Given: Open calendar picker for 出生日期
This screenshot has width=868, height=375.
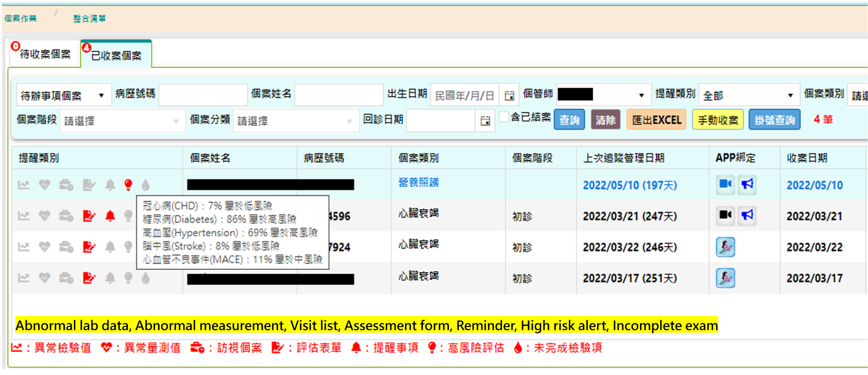Looking at the screenshot, I should (509, 95).
